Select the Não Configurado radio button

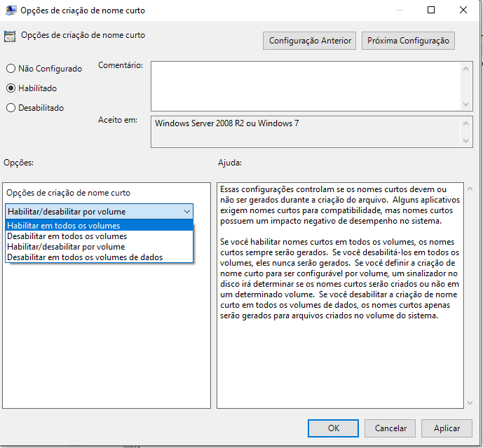tap(11, 69)
